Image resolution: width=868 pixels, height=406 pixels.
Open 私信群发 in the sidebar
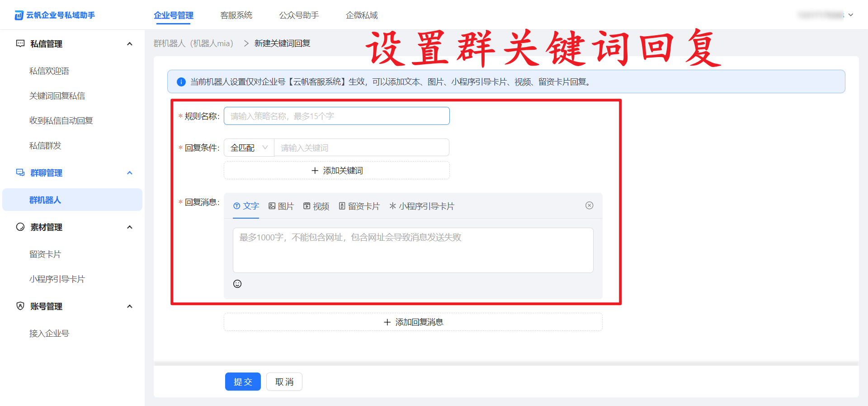[45, 146]
